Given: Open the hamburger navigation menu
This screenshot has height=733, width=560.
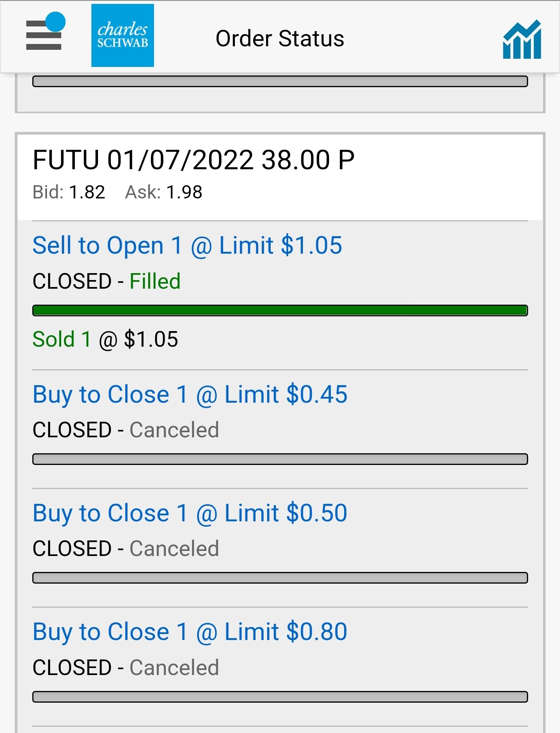Looking at the screenshot, I should coord(44,35).
